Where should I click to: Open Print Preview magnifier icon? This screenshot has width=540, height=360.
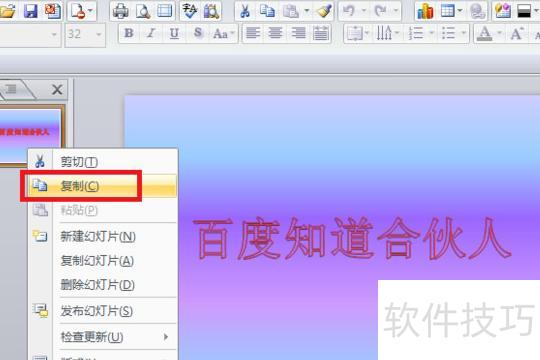point(143,11)
